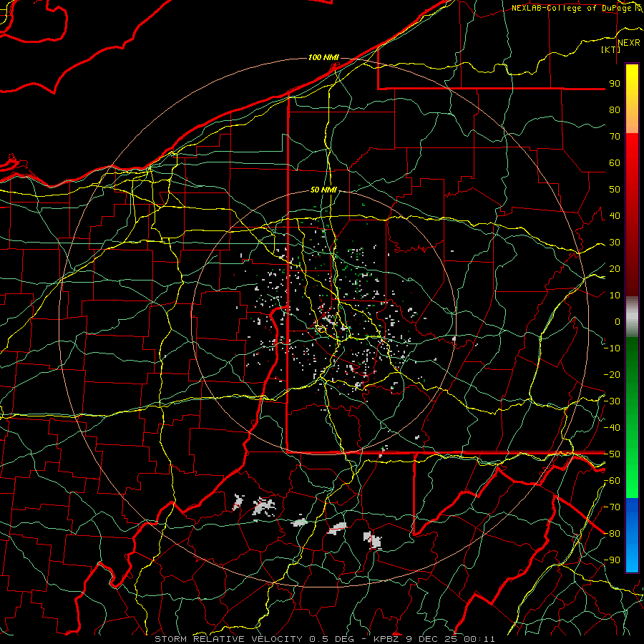Click the positive 90 value on velocity scale

[615, 84]
